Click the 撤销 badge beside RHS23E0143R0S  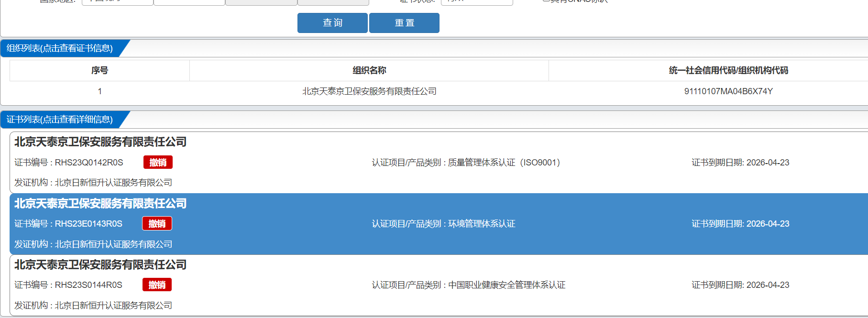[157, 224]
